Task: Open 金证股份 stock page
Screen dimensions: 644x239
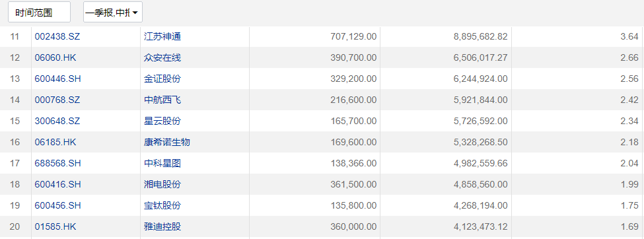Action: tap(162, 79)
